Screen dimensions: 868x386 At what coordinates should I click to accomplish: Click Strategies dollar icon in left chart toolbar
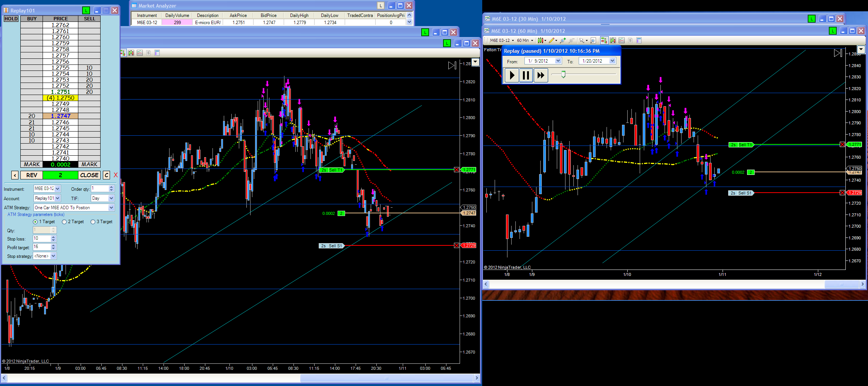point(148,53)
